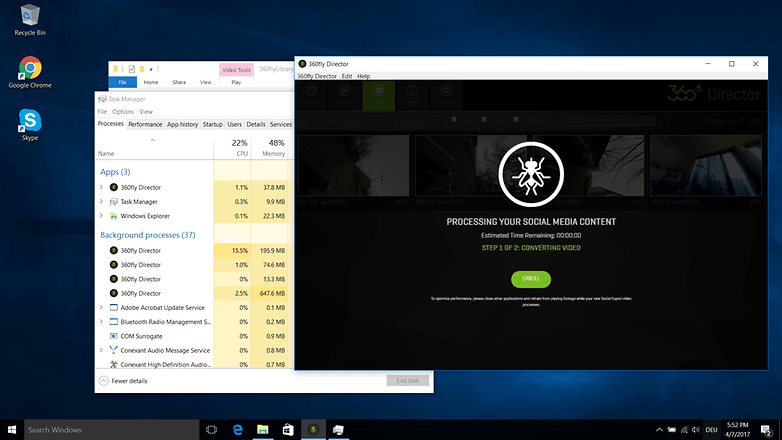This screenshot has height=440, width=782.
Task: Open the Share ribbon tab in File Explorer
Action: [x=179, y=82]
